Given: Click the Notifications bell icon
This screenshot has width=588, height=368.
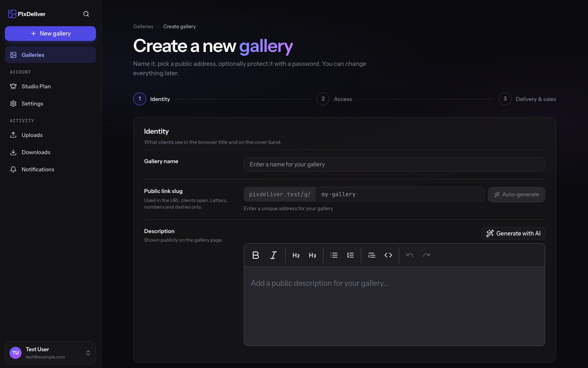Looking at the screenshot, I should pyautogui.click(x=13, y=169).
